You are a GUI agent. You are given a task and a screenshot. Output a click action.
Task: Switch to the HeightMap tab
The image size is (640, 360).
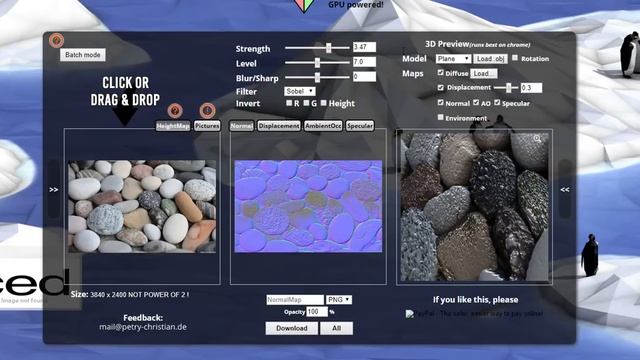[x=173, y=126]
